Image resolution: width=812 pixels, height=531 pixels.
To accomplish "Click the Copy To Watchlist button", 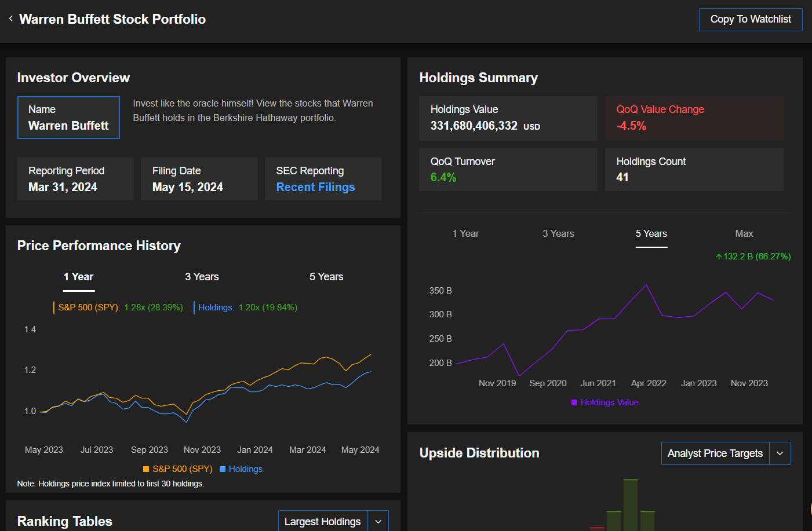I will point(751,20).
